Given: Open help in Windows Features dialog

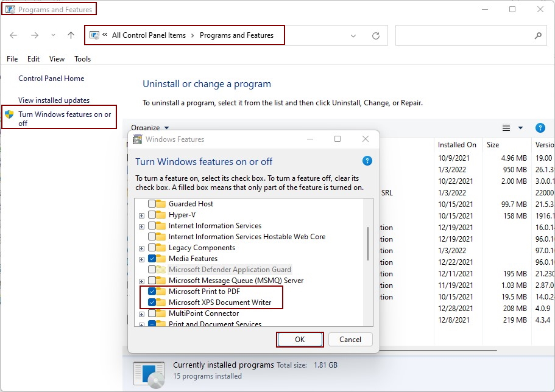Looking at the screenshot, I should tap(367, 161).
